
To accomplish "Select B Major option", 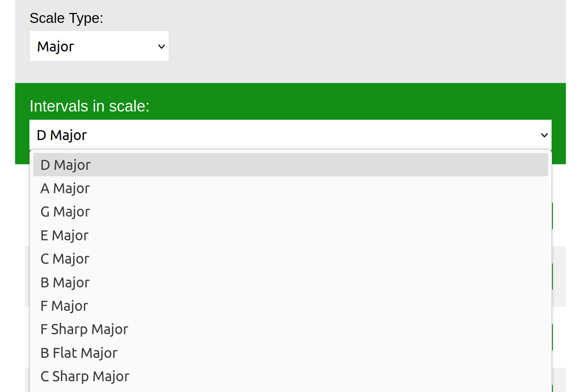I will pos(65,283).
